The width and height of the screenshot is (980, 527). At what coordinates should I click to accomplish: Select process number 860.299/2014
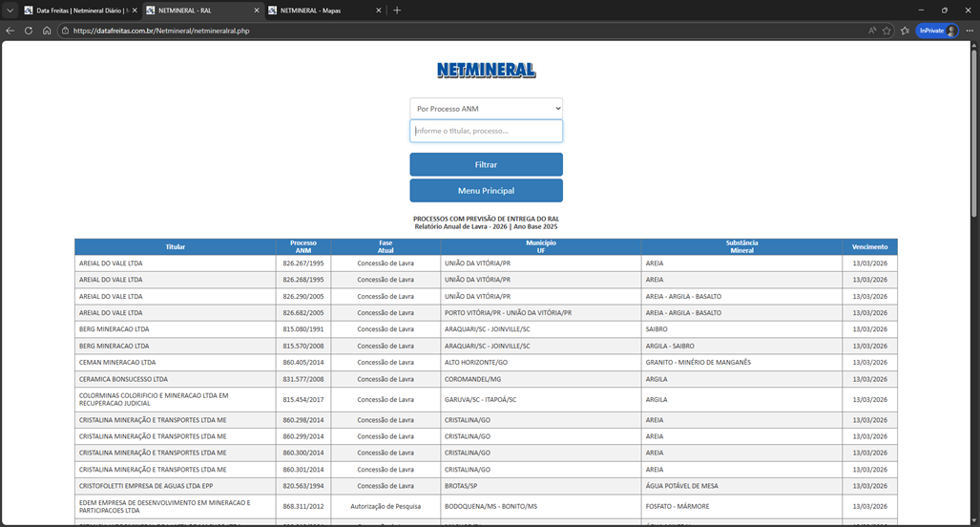(303, 436)
